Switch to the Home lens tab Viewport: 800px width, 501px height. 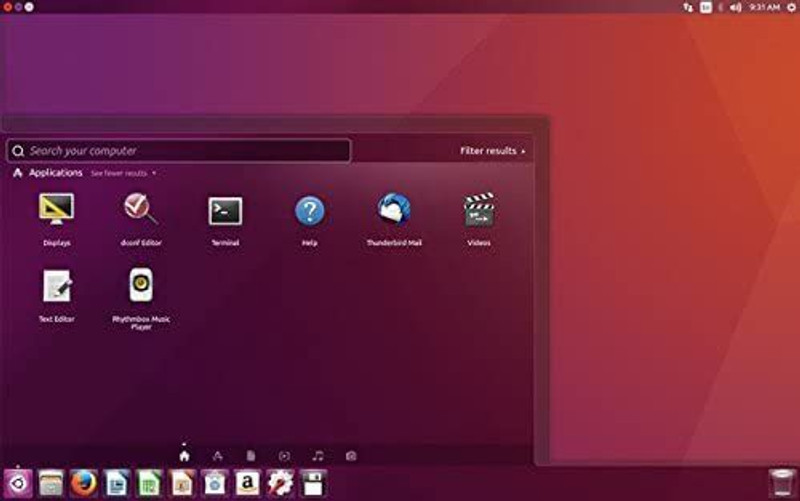[184, 456]
